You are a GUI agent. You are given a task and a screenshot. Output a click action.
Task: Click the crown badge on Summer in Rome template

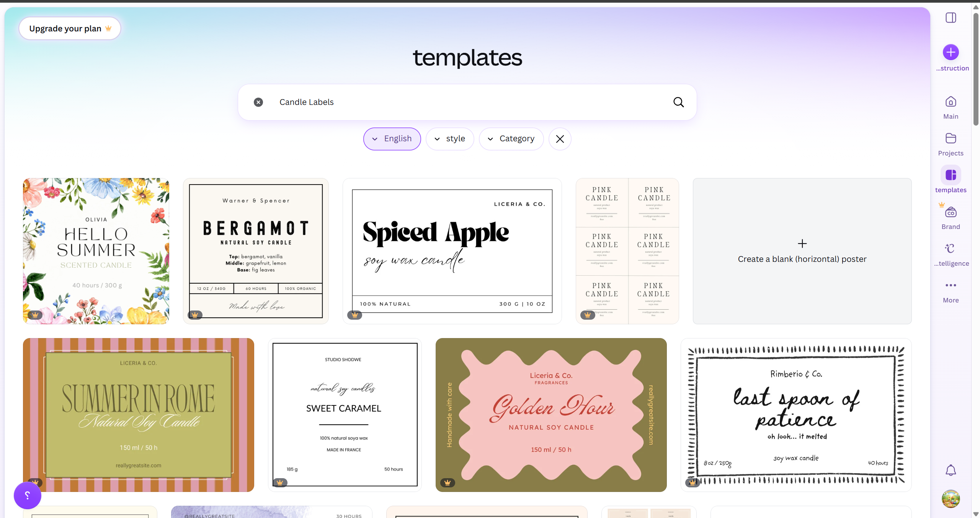pyautogui.click(x=35, y=482)
